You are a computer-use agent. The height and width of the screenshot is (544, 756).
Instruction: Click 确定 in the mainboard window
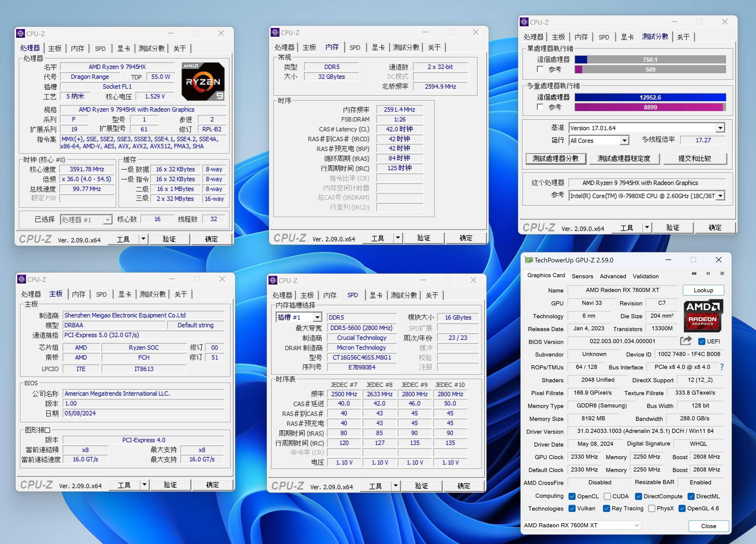212,485
